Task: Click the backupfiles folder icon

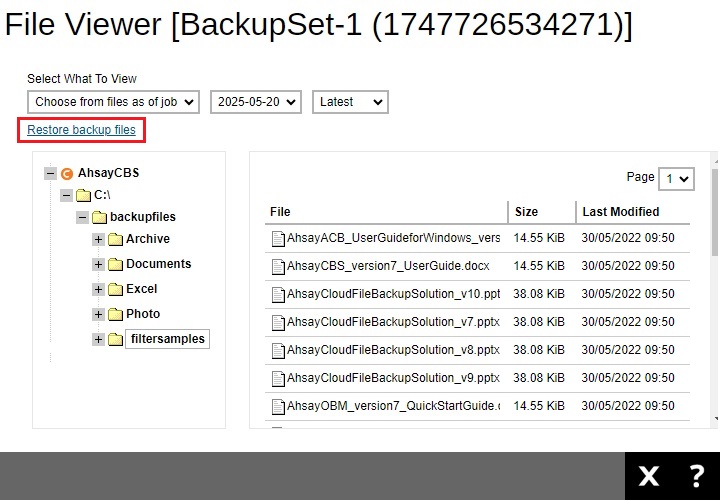Action: point(100,217)
